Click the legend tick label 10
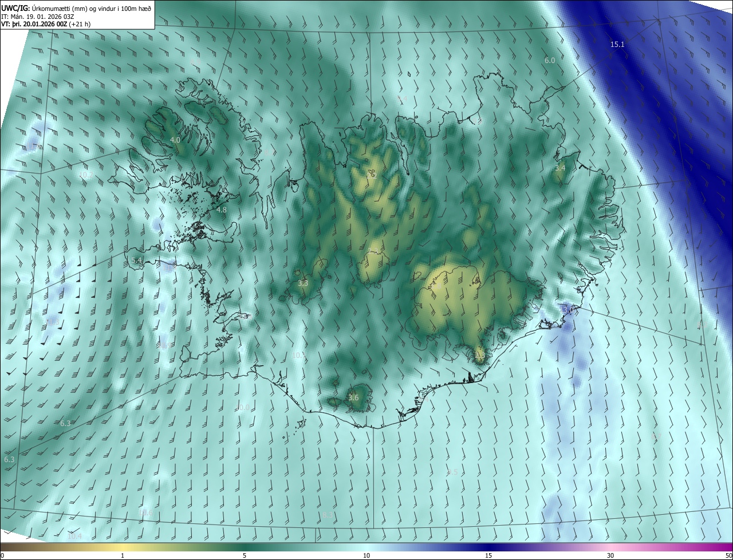 pyautogui.click(x=366, y=555)
